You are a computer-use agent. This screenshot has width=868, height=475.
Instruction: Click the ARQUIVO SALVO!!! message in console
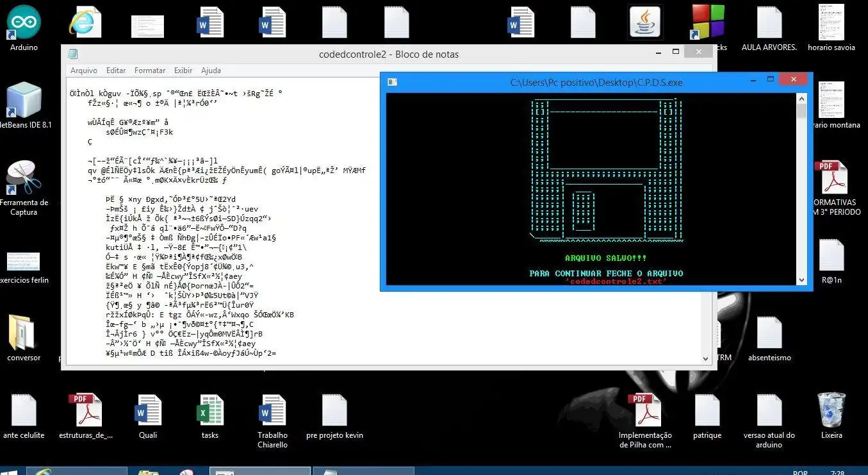tap(606, 258)
